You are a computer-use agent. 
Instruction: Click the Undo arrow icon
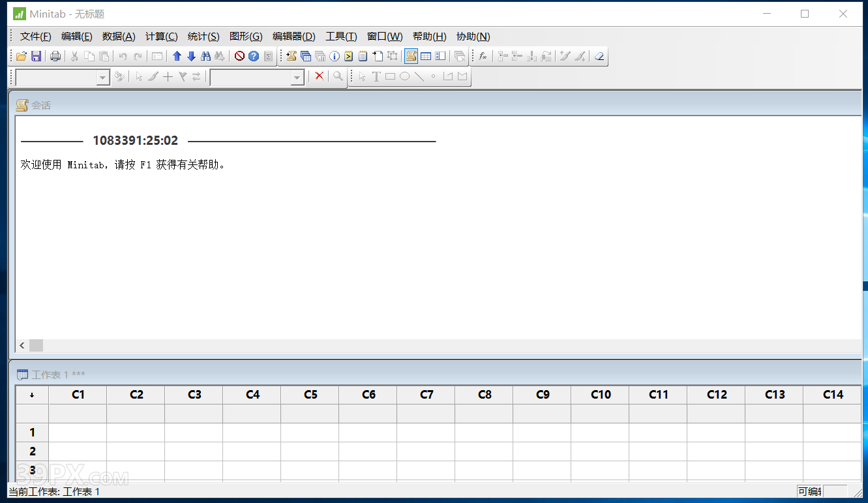pos(123,57)
